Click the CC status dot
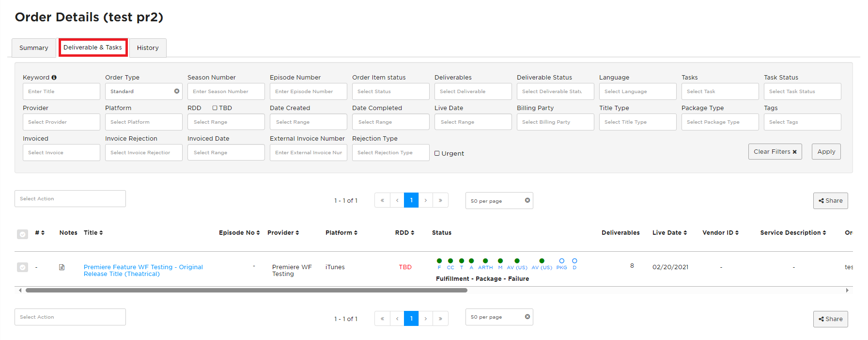The height and width of the screenshot is (340, 868). coord(450,261)
